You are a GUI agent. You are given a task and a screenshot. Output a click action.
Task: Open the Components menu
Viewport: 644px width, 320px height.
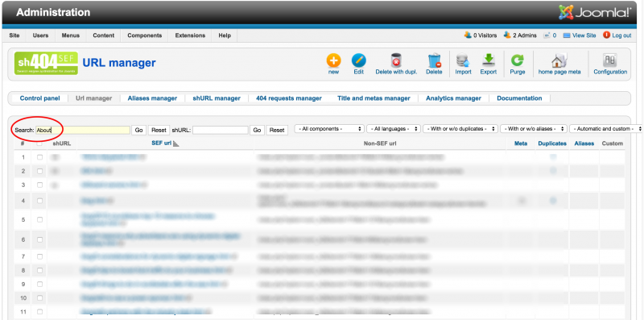(145, 35)
